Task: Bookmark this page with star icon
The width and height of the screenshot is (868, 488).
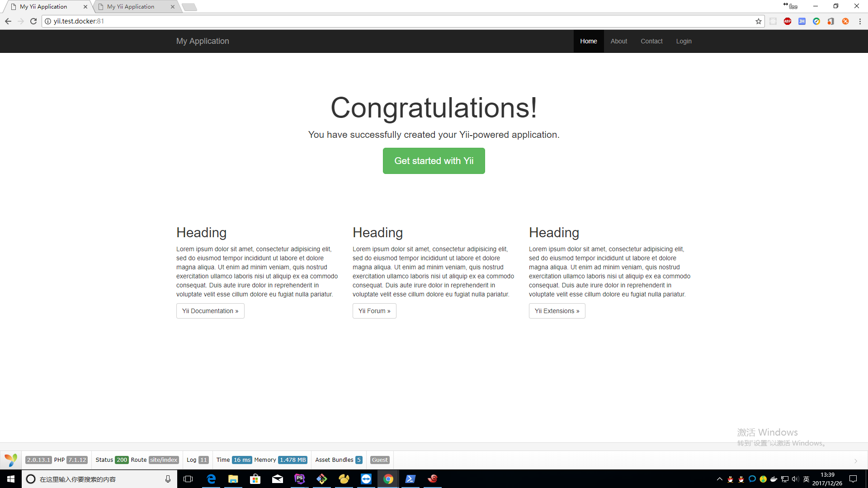Action: point(759,21)
